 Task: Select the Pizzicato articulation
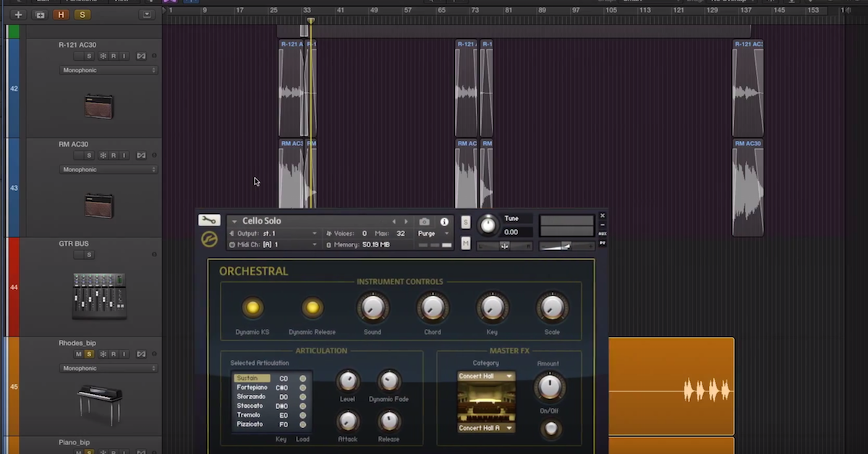tap(251, 424)
